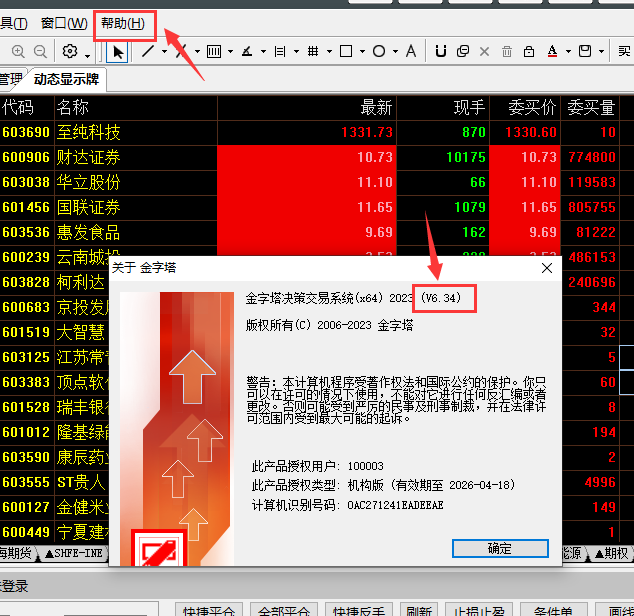Switch to the 动态显示牌 tab
The image size is (634, 616).
tap(66, 79)
